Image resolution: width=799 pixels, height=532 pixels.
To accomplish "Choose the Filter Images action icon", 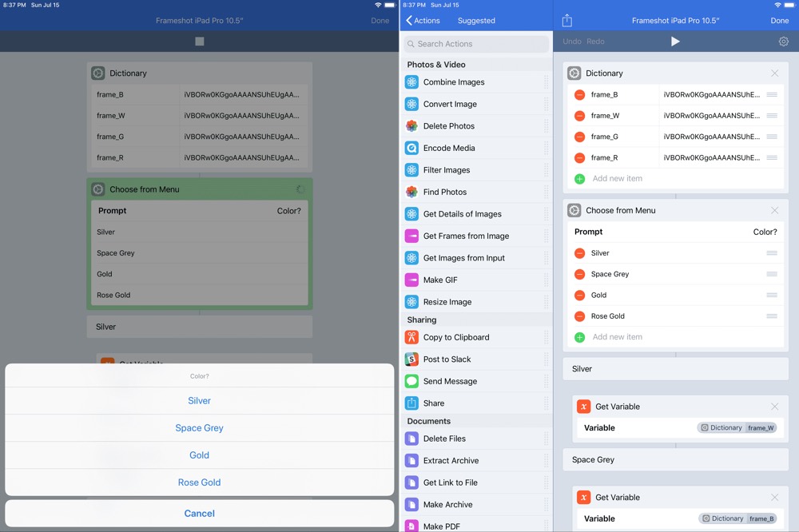I will (x=411, y=169).
